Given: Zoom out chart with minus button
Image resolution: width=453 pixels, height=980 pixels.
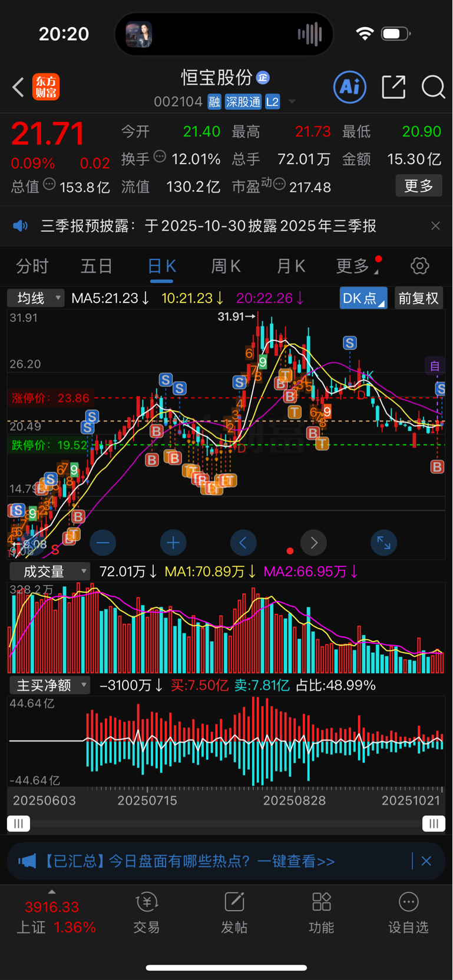Looking at the screenshot, I should [102, 543].
